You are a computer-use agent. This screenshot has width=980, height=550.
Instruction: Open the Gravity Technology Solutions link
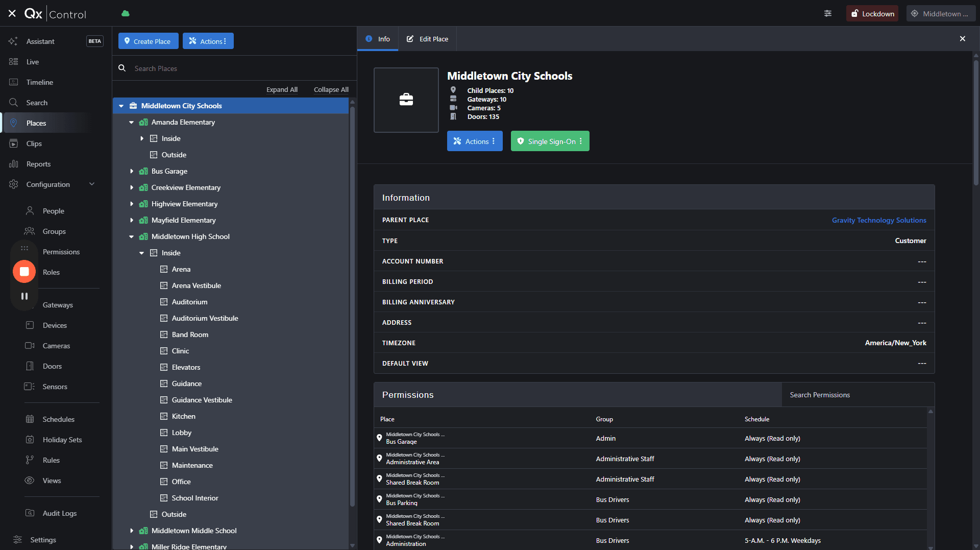(x=879, y=220)
